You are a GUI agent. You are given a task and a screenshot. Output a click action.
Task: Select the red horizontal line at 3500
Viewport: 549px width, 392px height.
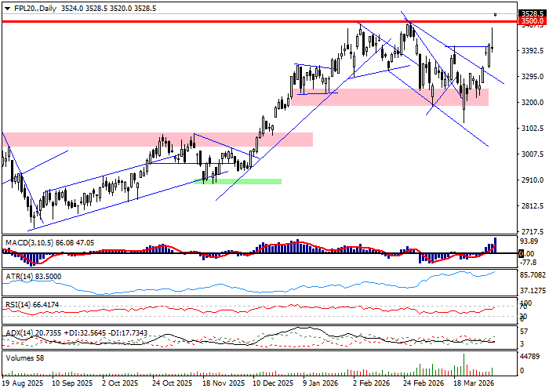point(235,22)
